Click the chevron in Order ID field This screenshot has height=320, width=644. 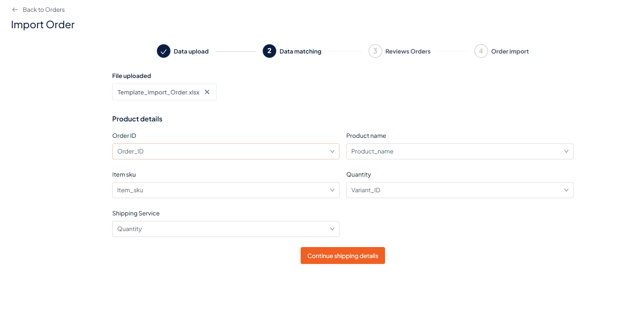tap(332, 151)
